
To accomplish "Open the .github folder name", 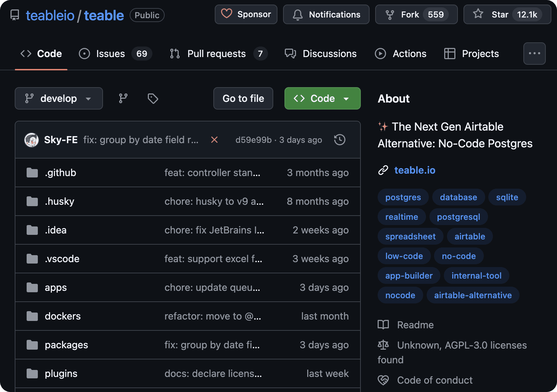I will (61, 173).
